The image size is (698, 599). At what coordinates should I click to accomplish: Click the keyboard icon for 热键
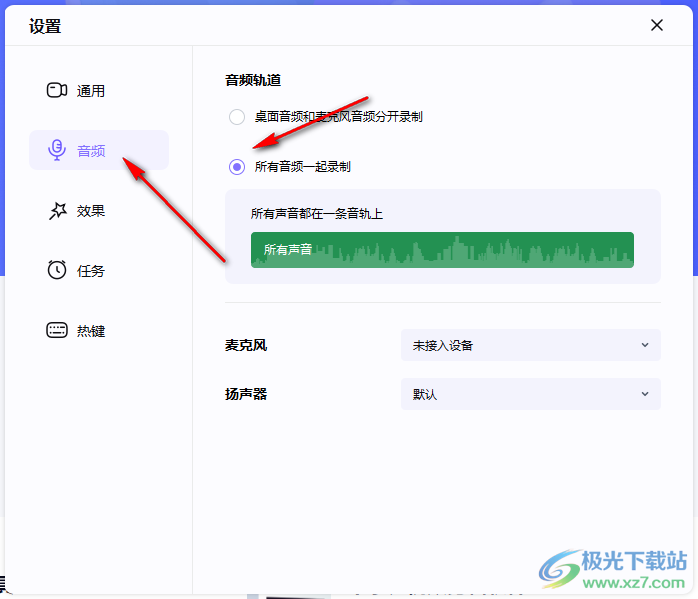point(57,331)
